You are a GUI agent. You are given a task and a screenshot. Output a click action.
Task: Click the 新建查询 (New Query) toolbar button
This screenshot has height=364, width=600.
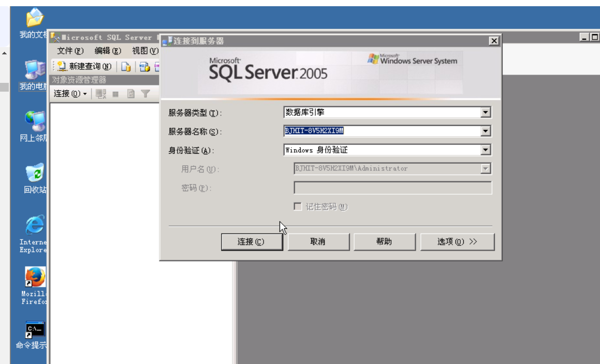coord(84,67)
